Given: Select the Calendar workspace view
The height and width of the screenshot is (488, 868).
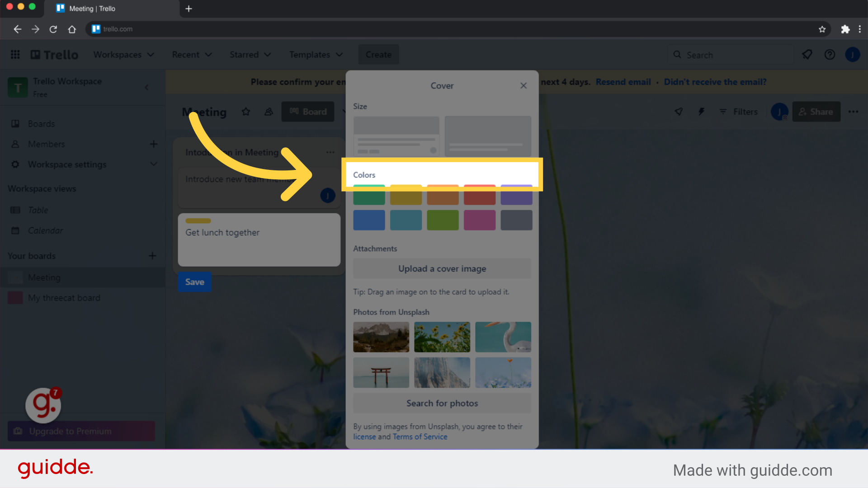Looking at the screenshot, I should (45, 230).
